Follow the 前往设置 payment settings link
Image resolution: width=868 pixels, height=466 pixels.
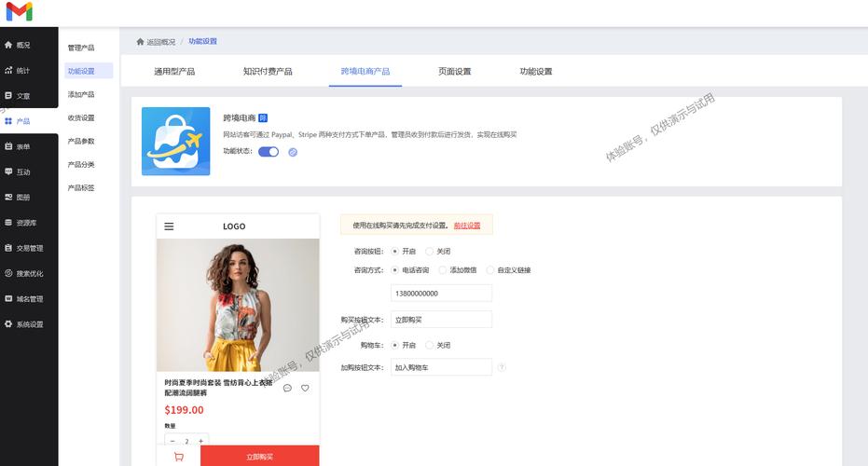pyautogui.click(x=467, y=226)
